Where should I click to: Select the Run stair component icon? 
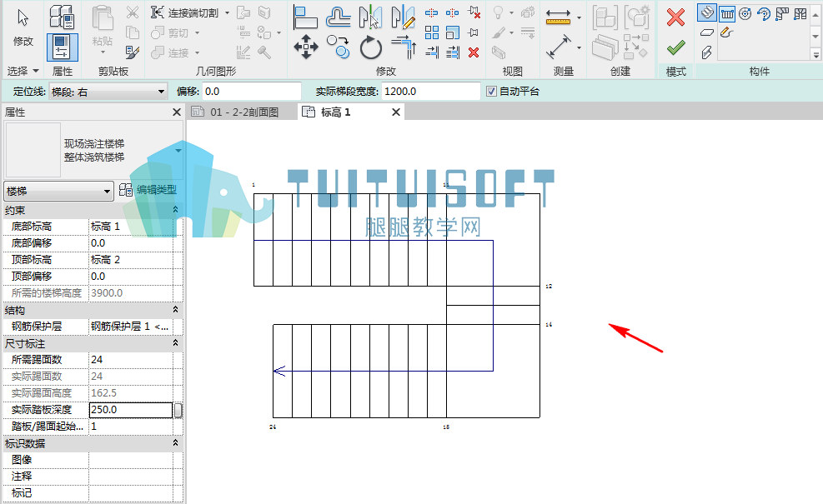706,12
